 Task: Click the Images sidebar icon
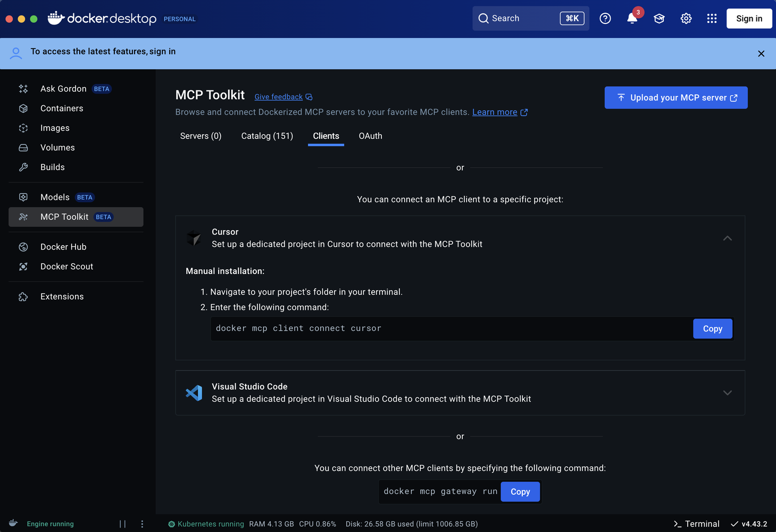tap(23, 128)
